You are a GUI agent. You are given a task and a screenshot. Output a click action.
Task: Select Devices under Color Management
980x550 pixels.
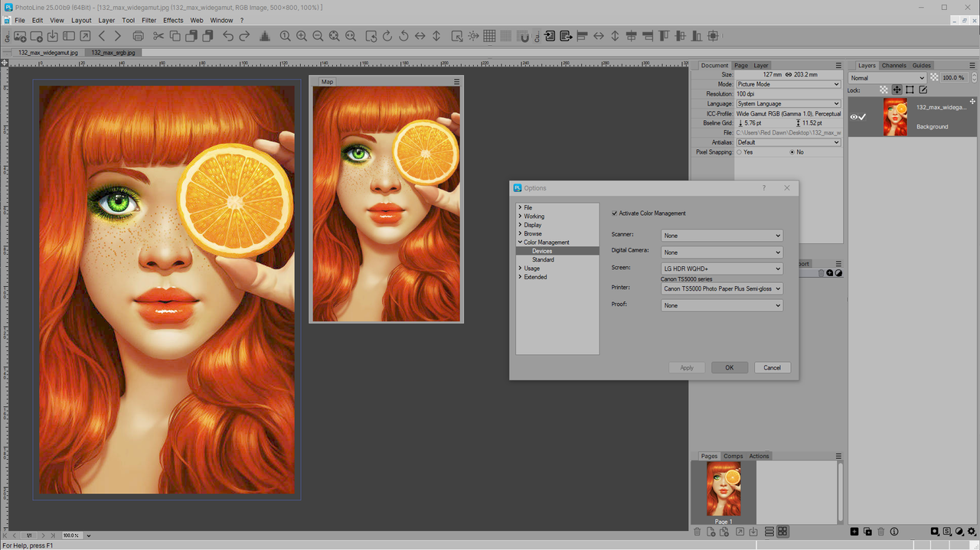coord(542,251)
